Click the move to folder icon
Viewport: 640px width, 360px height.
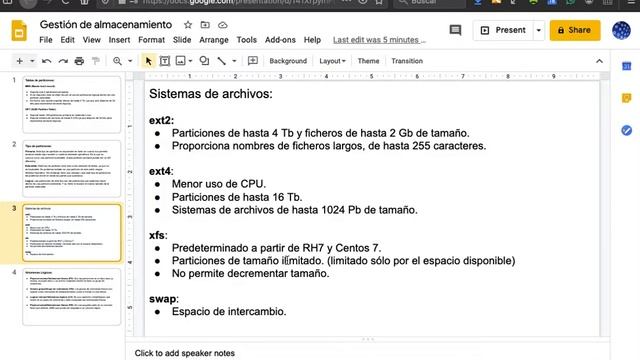tap(205, 25)
